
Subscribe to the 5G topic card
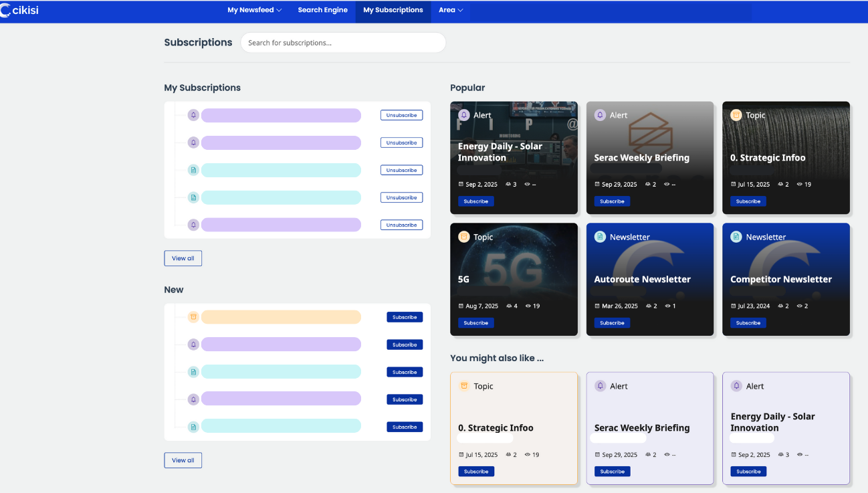point(475,323)
